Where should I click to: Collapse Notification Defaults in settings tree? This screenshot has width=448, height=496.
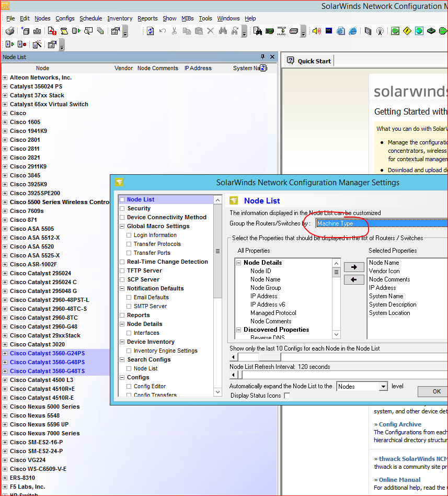(x=122, y=288)
